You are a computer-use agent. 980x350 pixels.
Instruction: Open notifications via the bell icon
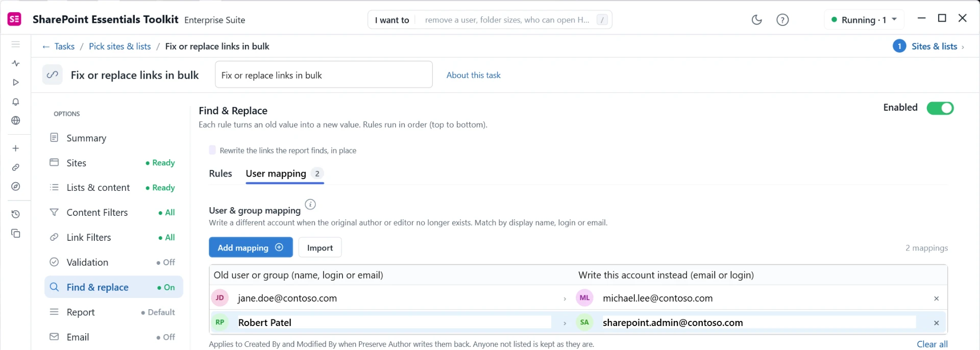click(x=16, y=102)
